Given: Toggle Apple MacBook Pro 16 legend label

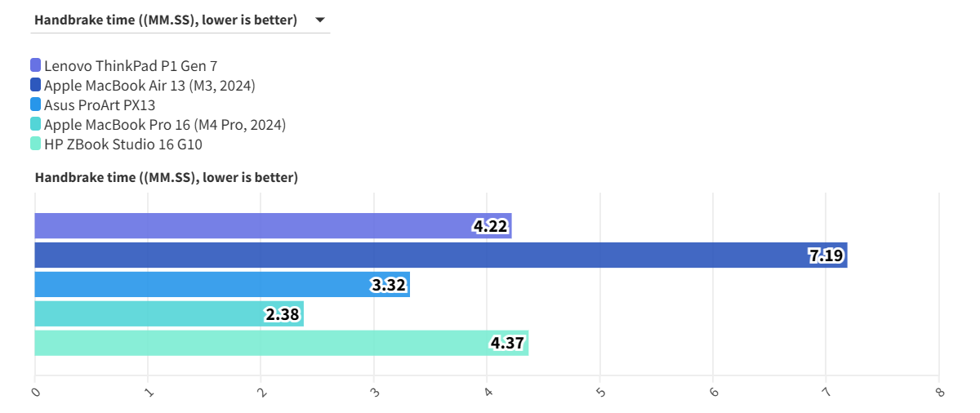Looking at the screenshot, I should coord(164,124).
